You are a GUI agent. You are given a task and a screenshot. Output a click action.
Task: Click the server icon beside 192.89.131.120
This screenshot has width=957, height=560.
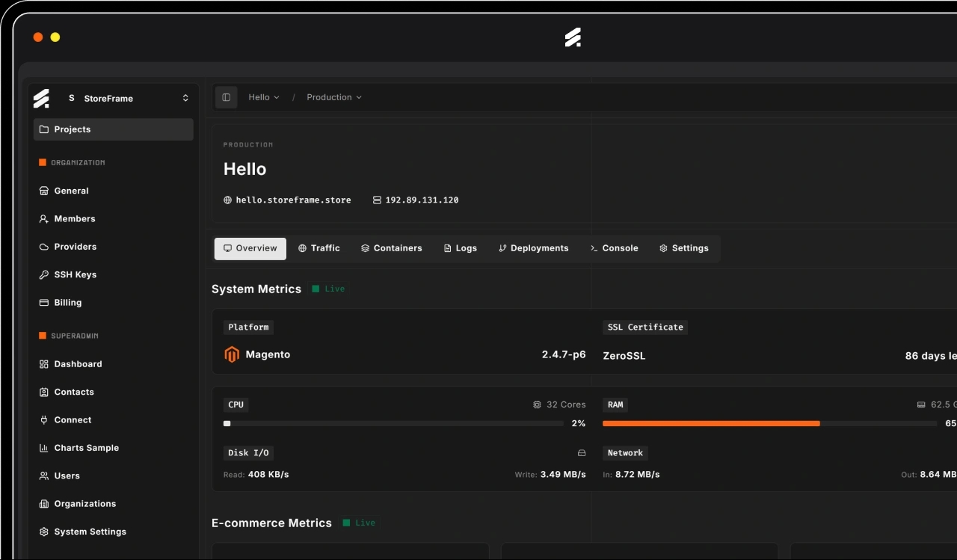pos(377,200)
